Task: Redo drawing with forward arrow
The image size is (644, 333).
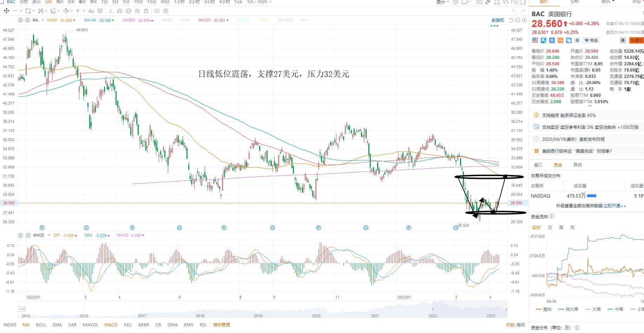Action: (524, 11)
